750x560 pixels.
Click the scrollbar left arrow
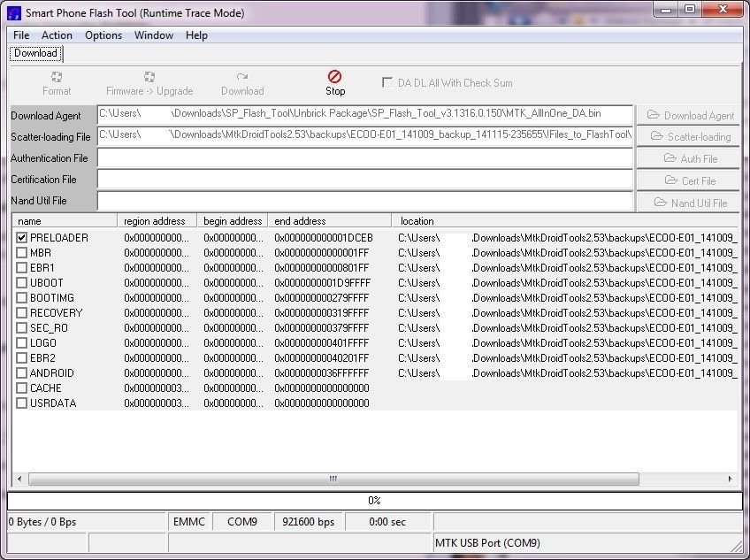point(19,479)
